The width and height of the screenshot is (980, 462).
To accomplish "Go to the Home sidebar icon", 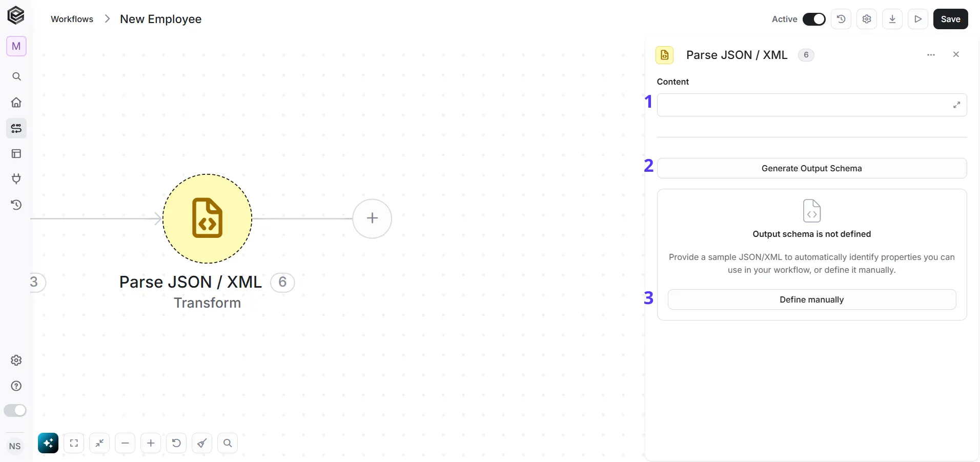I will 16,102.
